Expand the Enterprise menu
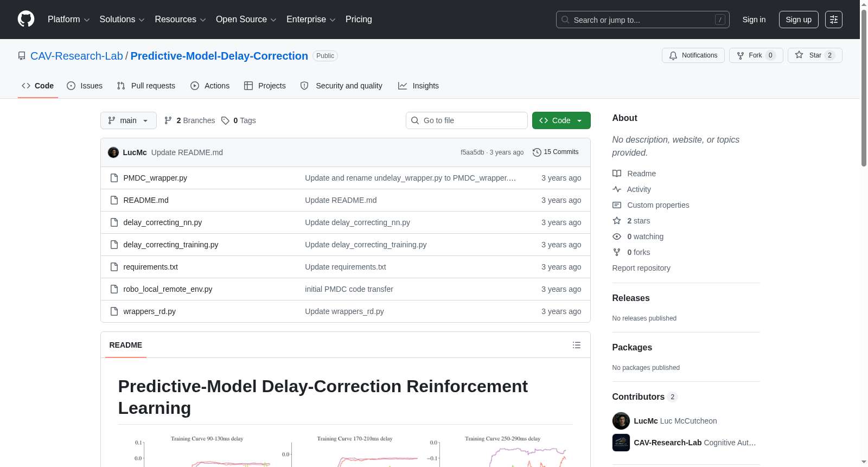 click(311, 20)
